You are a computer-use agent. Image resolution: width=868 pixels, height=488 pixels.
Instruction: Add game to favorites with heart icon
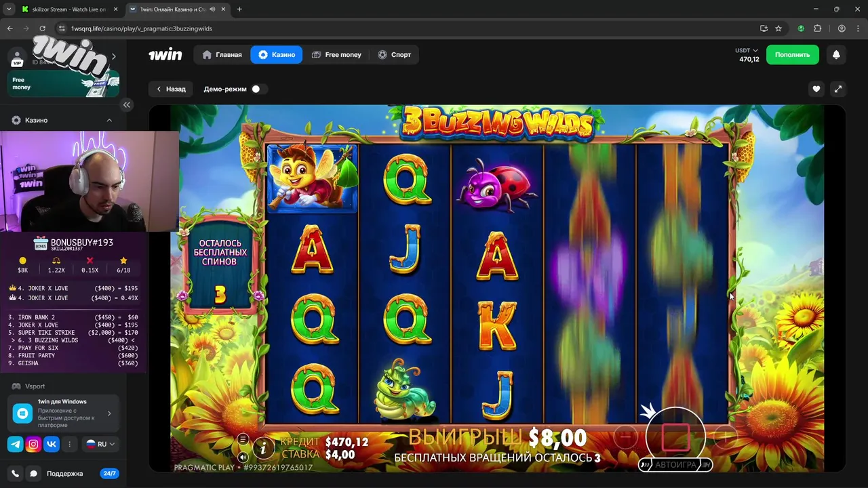[x=816, y=89]
